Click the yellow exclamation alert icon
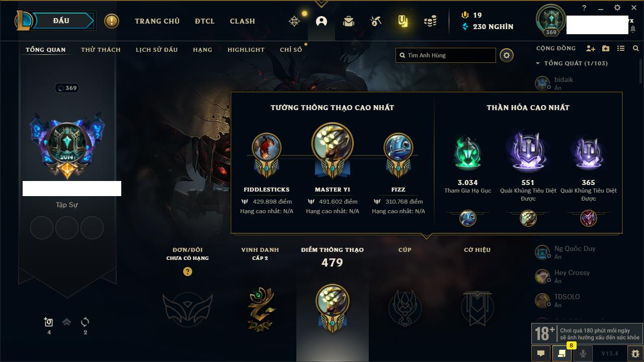The width and height of the screenshot is (644, 362). tap(111, 21)
